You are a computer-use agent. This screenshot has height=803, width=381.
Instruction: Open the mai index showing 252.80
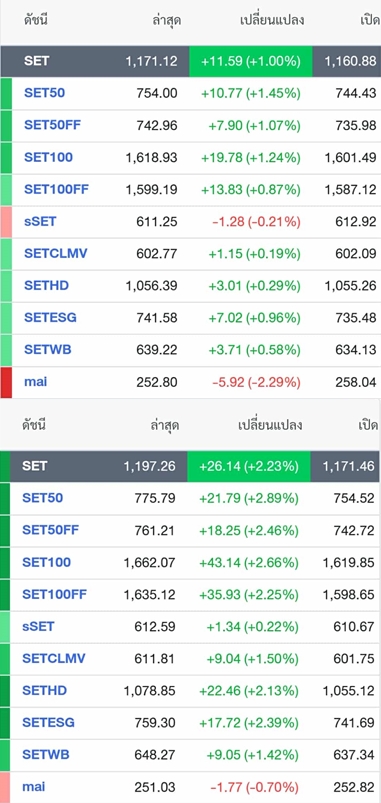[35, 382]
